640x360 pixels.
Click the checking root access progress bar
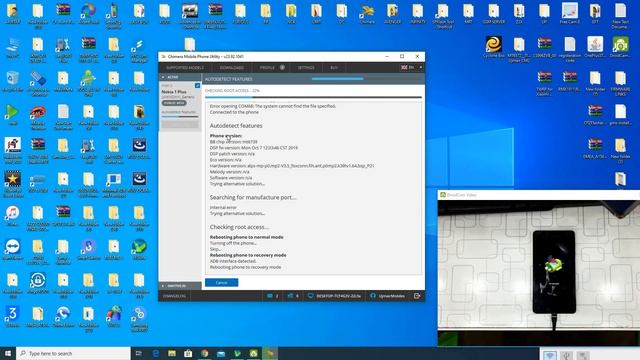313,97
